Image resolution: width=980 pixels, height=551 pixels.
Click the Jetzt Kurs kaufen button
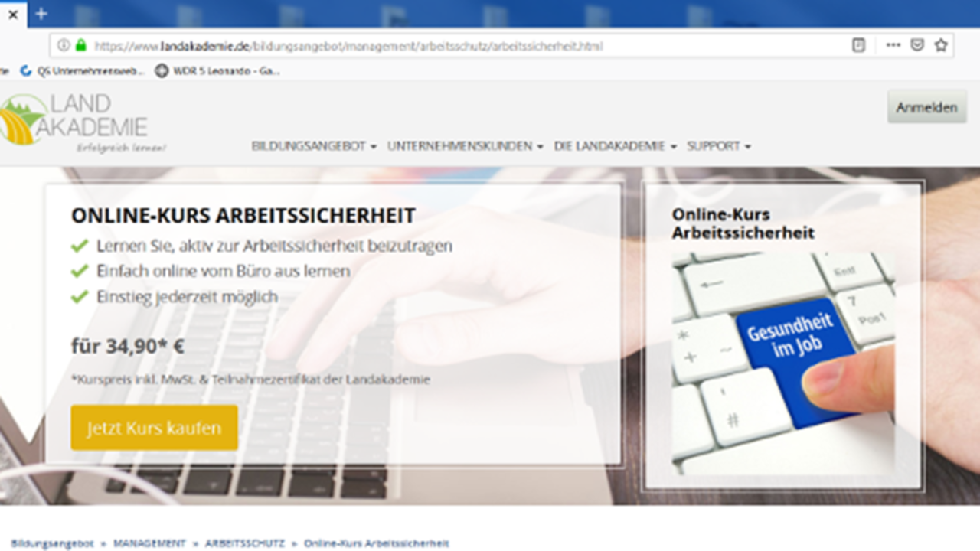(154, 428)
